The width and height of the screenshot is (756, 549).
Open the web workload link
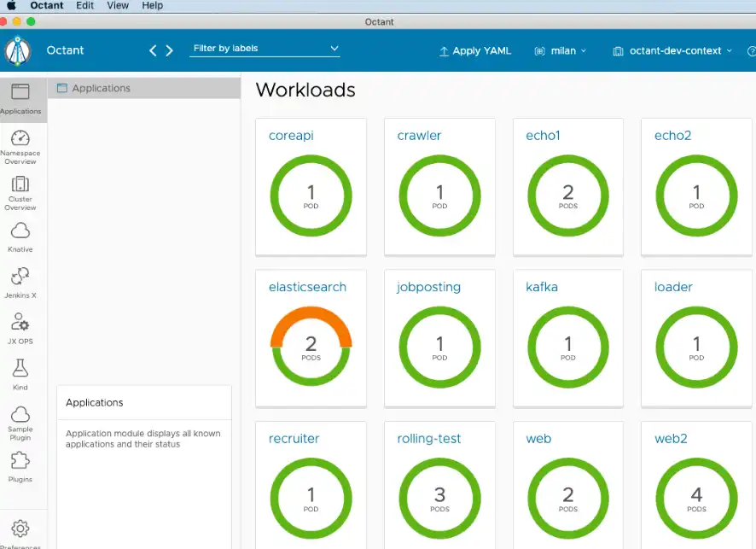538,439
